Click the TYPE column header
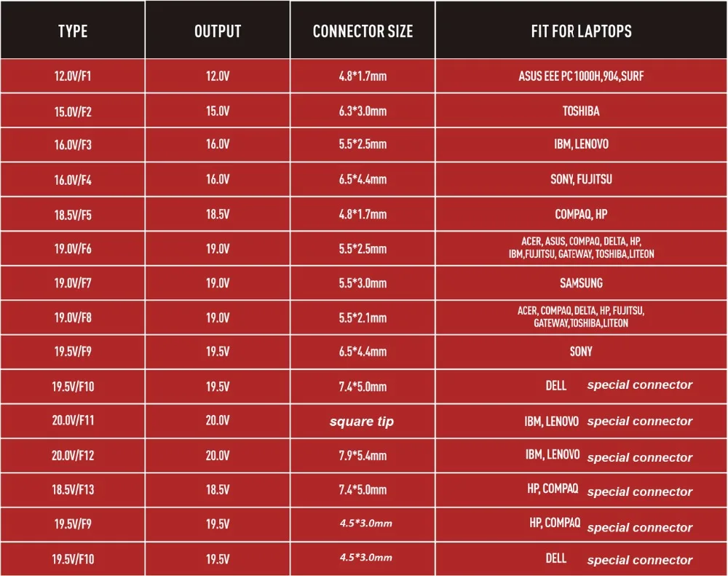 point(73,31)
